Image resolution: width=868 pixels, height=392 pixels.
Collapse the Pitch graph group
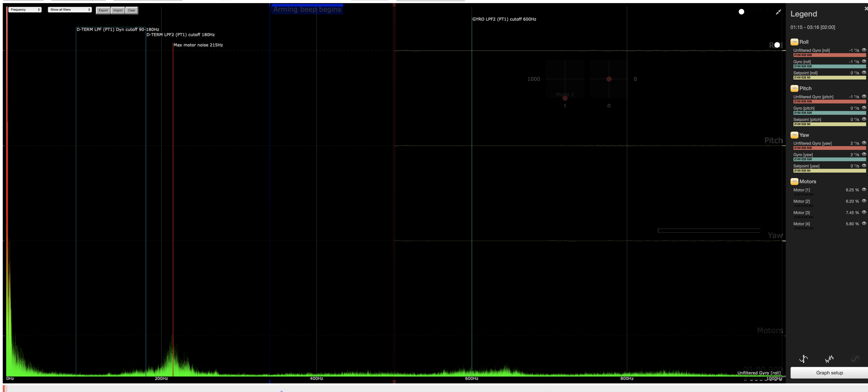click(x=794, y=88)
